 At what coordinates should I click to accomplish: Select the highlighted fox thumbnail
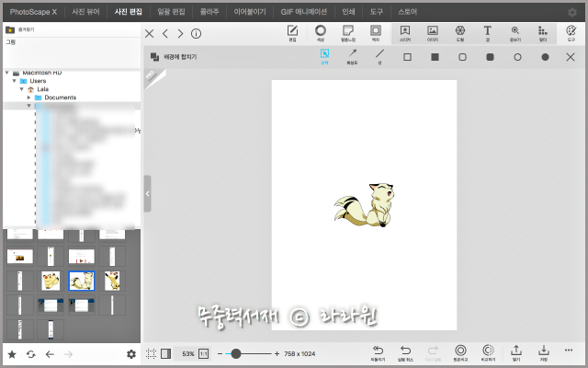82,281
